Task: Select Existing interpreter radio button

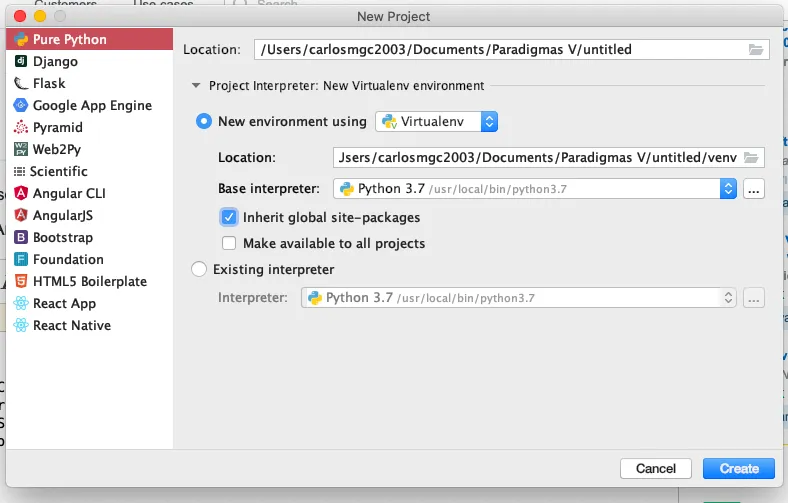Action: [199, 269]
